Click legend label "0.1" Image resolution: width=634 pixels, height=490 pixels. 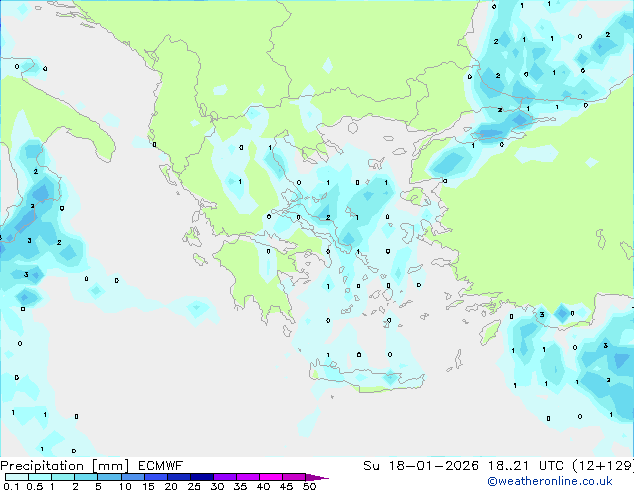click(x=11, y=486)
